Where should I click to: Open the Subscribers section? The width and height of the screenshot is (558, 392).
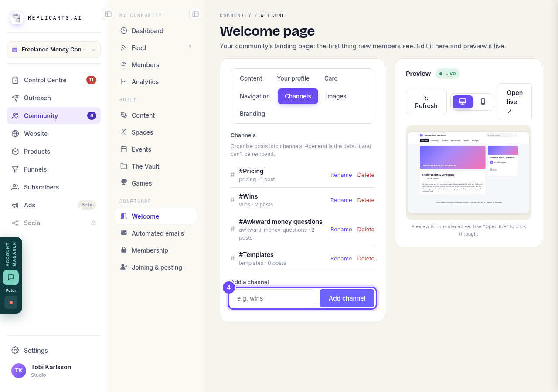[54, 187]
